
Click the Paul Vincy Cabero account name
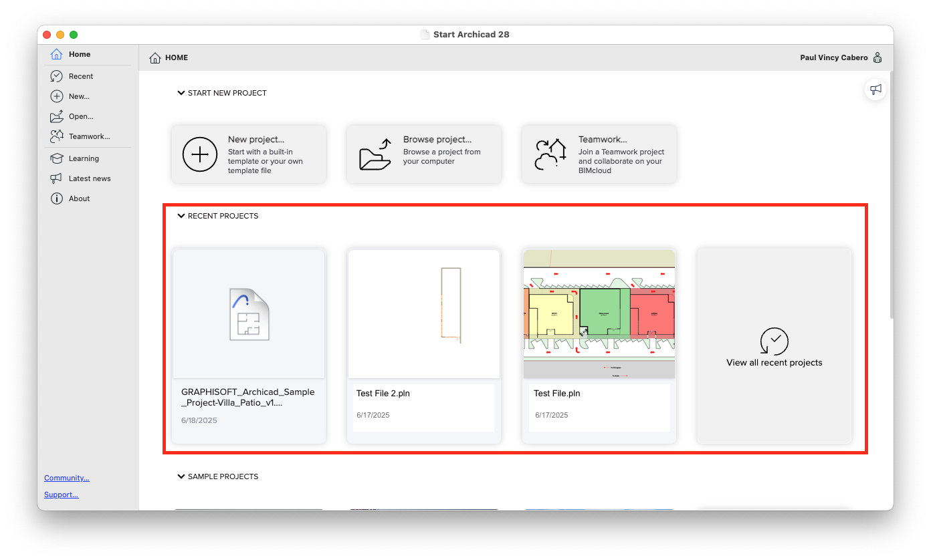click(x=834, y=57)
